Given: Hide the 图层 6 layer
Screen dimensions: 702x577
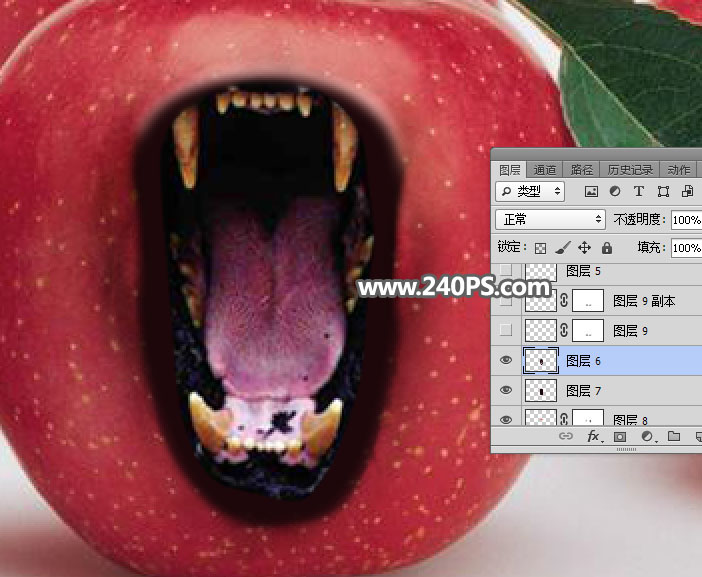Looking at the screenshot, I should pyautogui.click(x=506, y=360).
